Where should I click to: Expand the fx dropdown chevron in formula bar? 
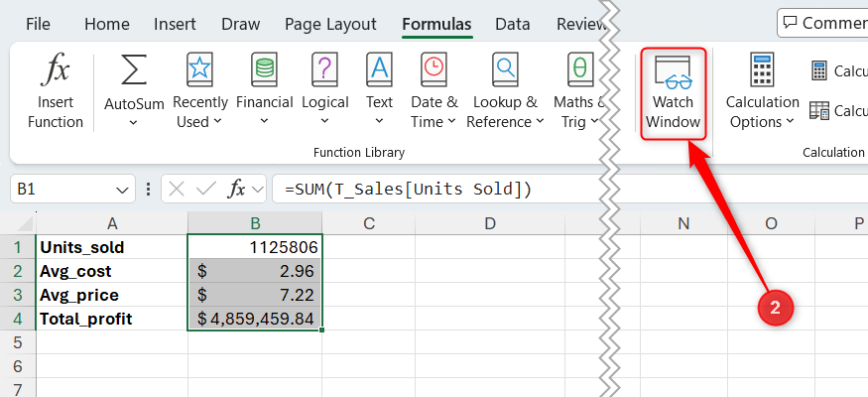pyautogui.click(x=257, y=190)
